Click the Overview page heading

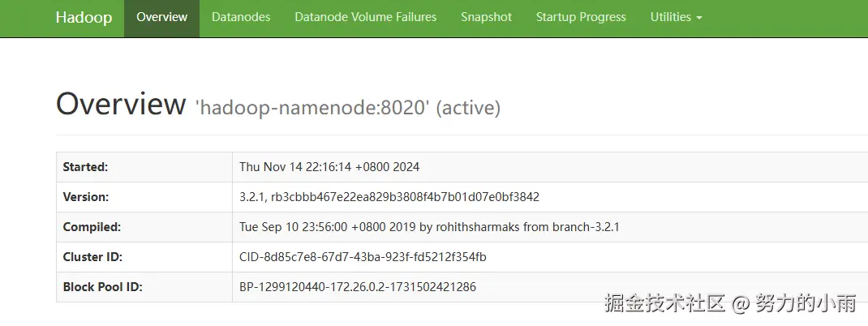(121, 105)
